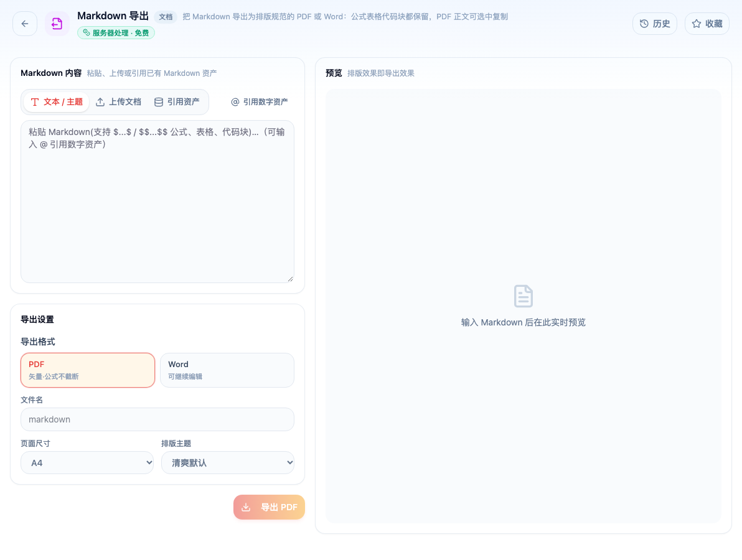Open the 历史 history panel
Screen dimensions: 742x560
[x=654, y=24]
